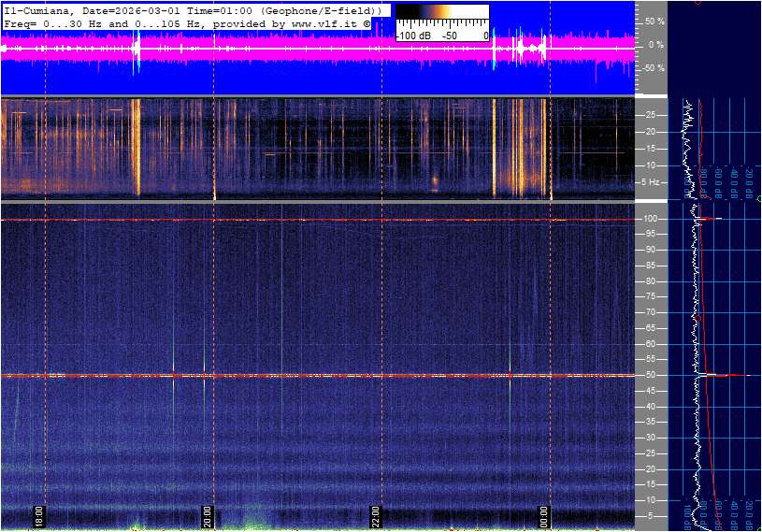The image size is (762, 532).
Task: Click the dB color scale gradient bar
Action: [441, 18]
